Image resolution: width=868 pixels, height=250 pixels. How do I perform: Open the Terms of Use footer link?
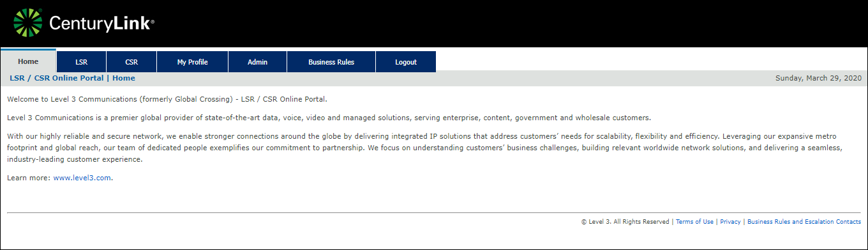point(694,222)
